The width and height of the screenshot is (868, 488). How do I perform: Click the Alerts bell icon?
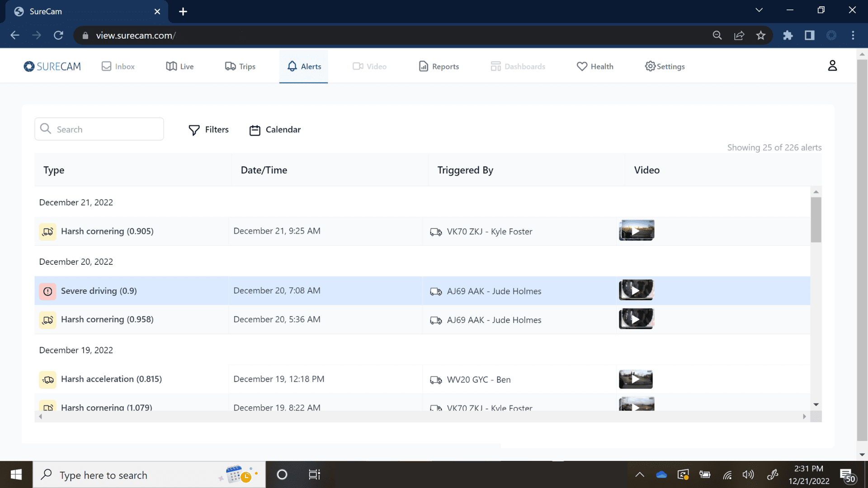click(292, 66)
